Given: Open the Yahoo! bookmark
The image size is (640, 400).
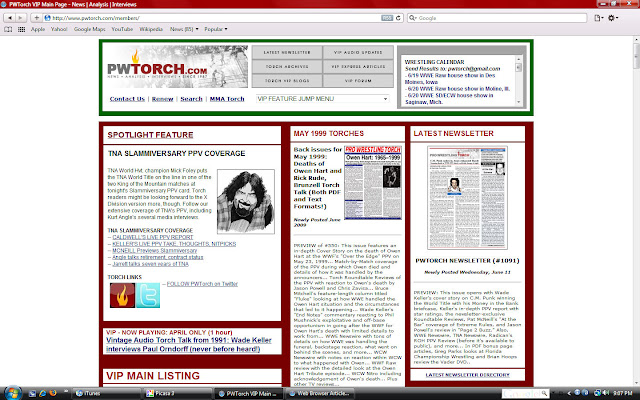Looking at the screenshot, I should point(59,29).
